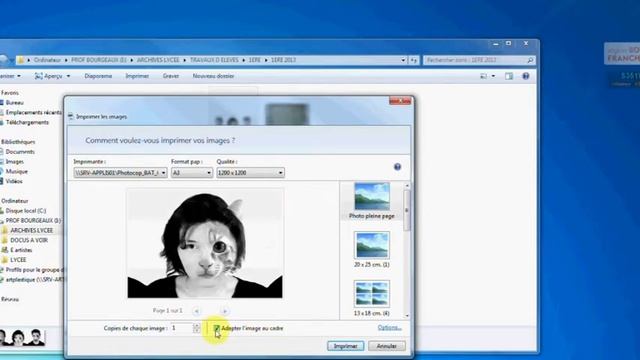
Task: Go to next page arrow in preview
Action: 224,311
